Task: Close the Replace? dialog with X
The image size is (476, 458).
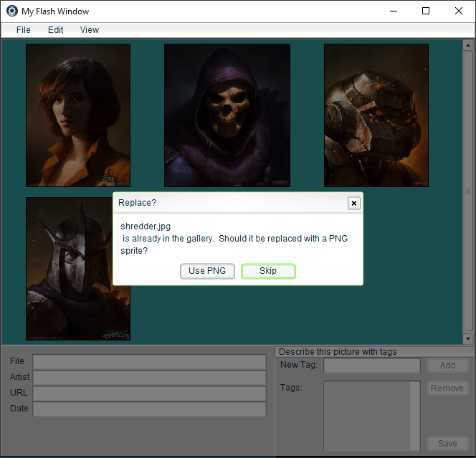Action: (353, 203)
